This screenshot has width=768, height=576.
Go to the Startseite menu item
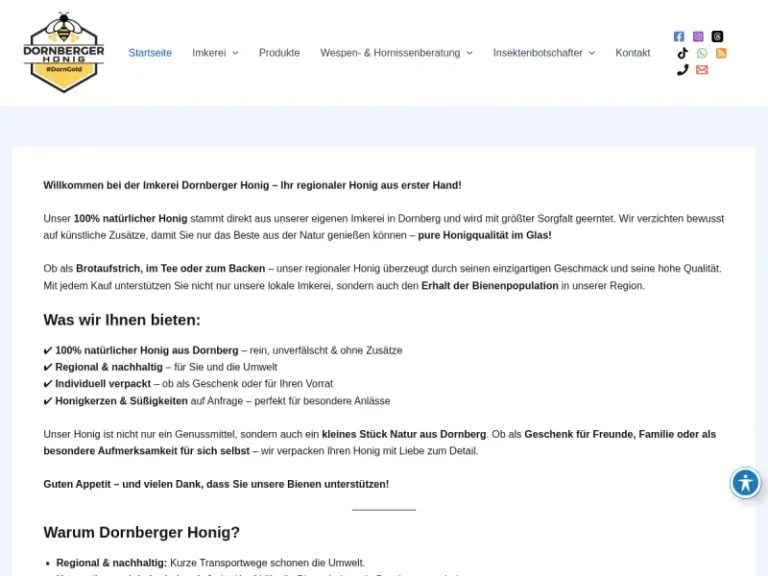point(150,53)
